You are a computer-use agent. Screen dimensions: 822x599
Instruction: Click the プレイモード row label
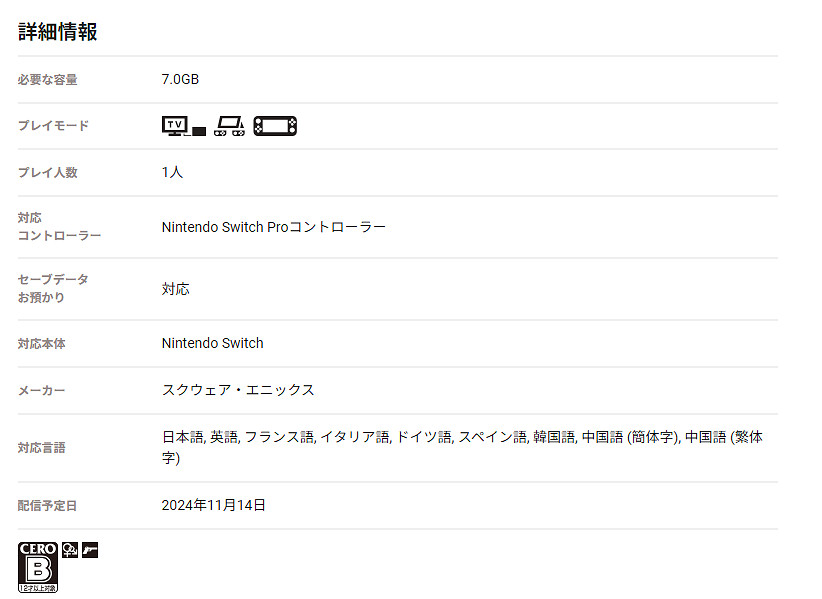pos(53,126)
